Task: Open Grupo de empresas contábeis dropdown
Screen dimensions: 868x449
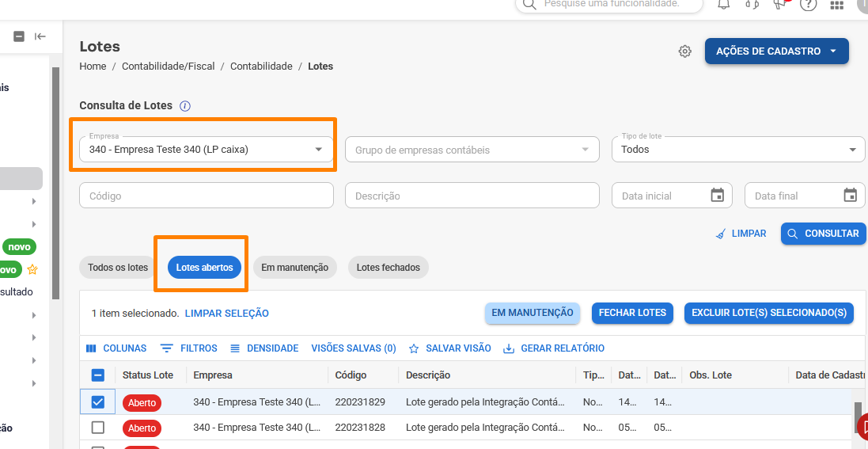Action: [x=472, y=150]
